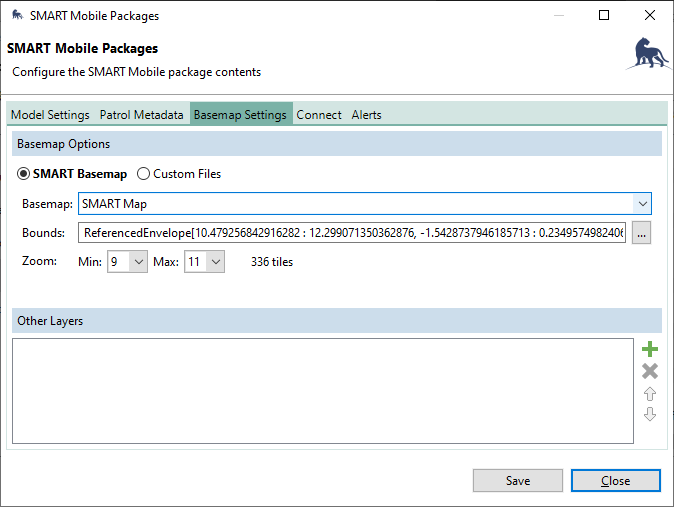Go to the Connect tab
The width and height of the screenshot is (674, 507).
[x=319, y=115]
